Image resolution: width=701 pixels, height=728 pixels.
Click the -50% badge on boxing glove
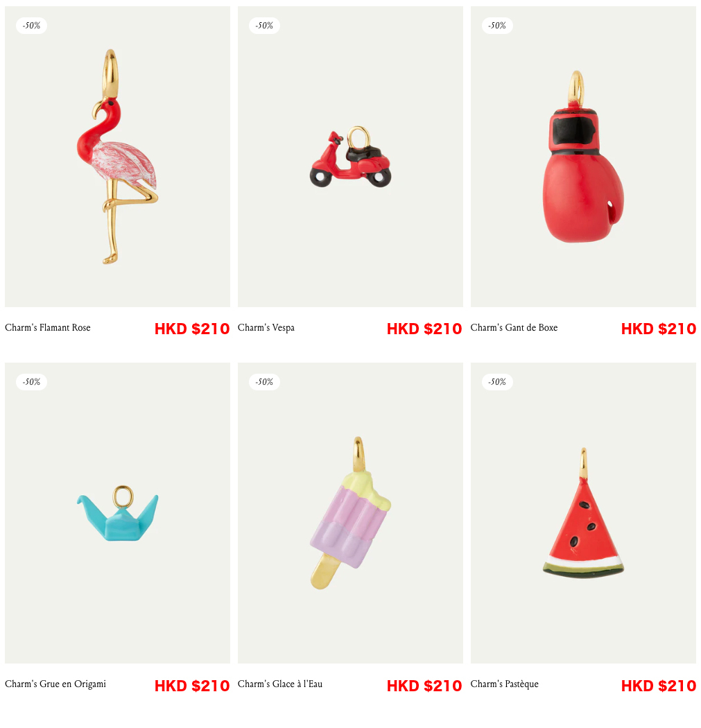(497, 26)
